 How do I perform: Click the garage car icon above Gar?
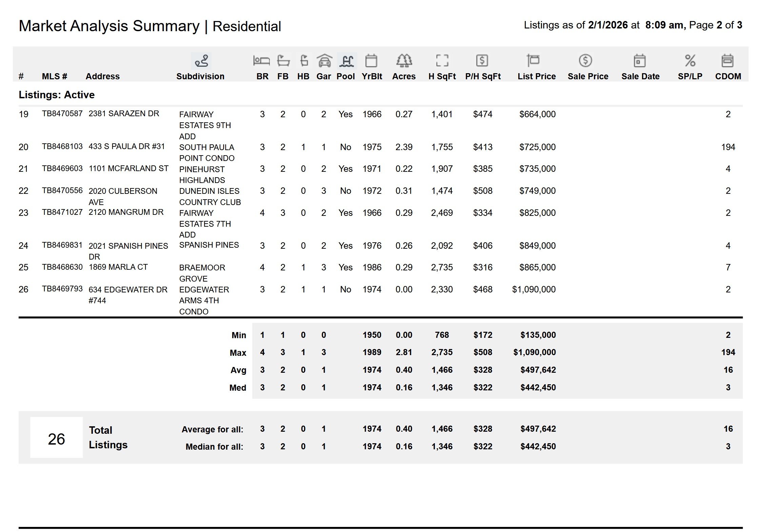pos(324,61)
